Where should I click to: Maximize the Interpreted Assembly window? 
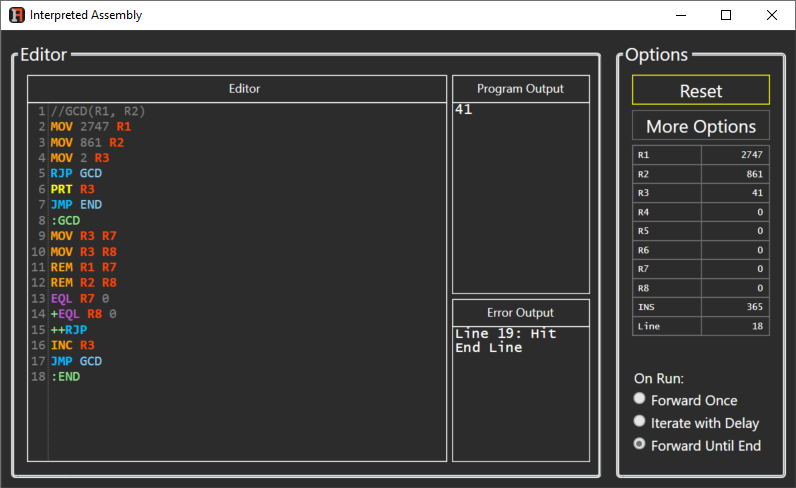pyautogui.click(x=726, y=15)
